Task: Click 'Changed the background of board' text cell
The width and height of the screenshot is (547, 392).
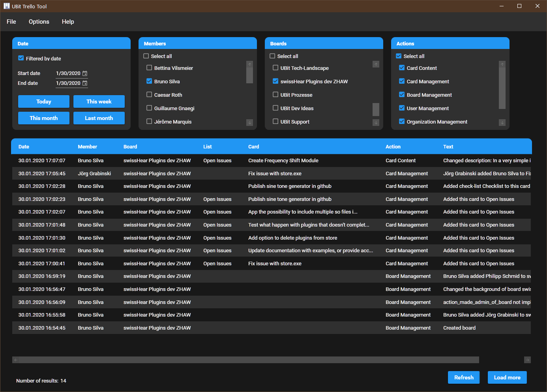Action: 487,289
